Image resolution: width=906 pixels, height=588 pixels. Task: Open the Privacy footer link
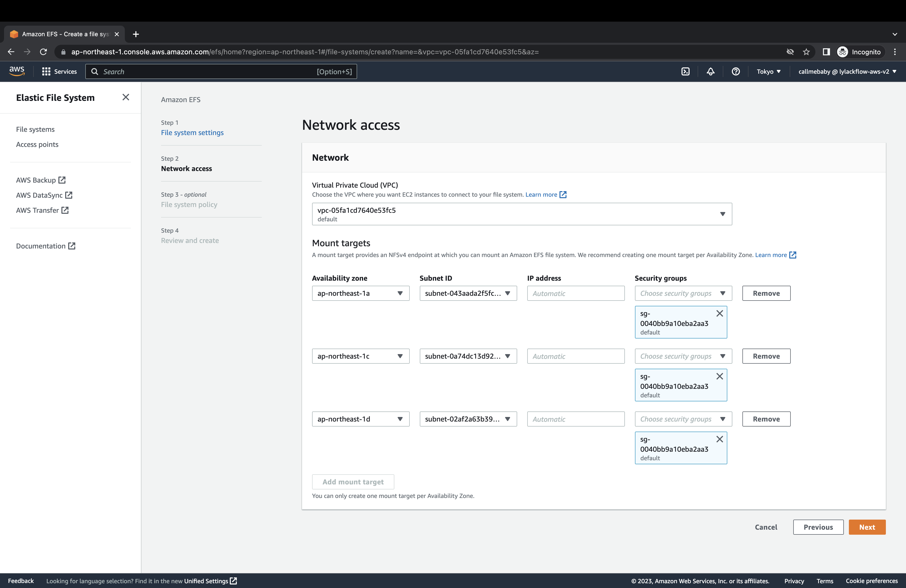tap(794, 581)
